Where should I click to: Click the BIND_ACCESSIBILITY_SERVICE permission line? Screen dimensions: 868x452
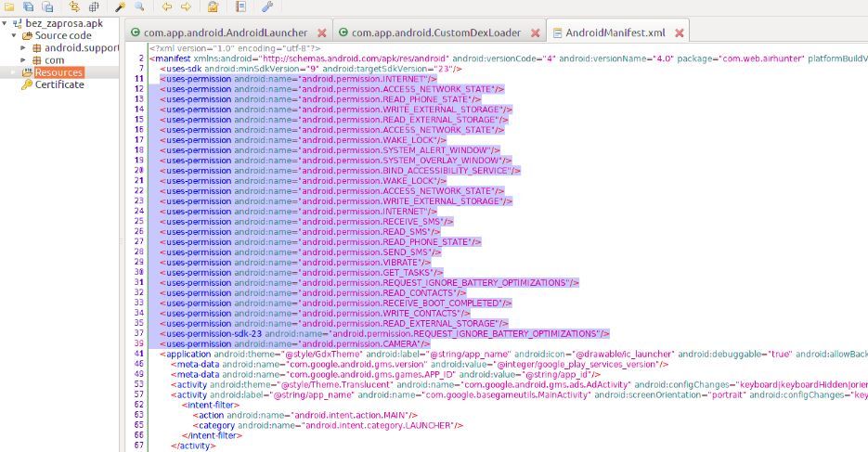[341, 171]
